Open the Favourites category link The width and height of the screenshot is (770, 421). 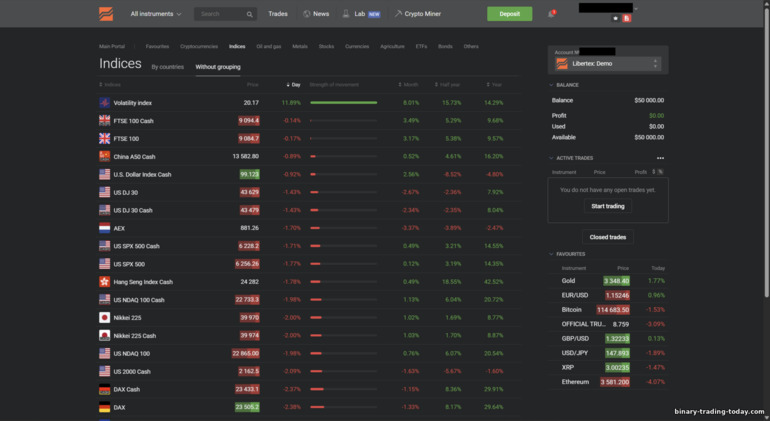pos(157,46)
